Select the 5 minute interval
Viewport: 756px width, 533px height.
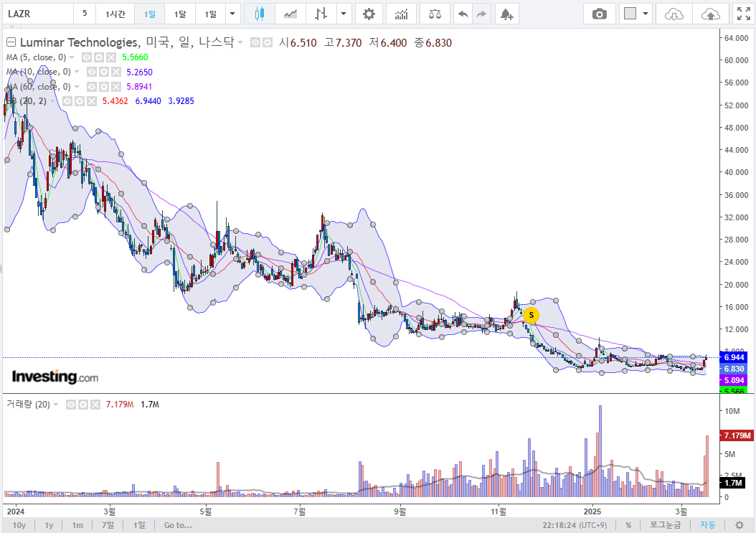(85, 14)
